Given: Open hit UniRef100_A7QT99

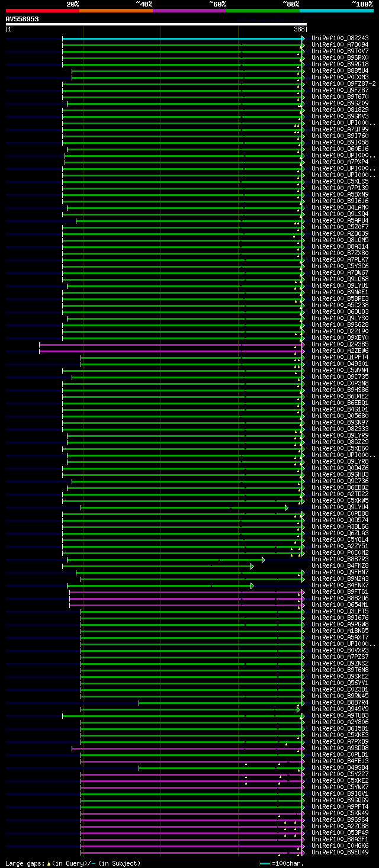Looking at the screenshot, I should click(x=340, y=130).
